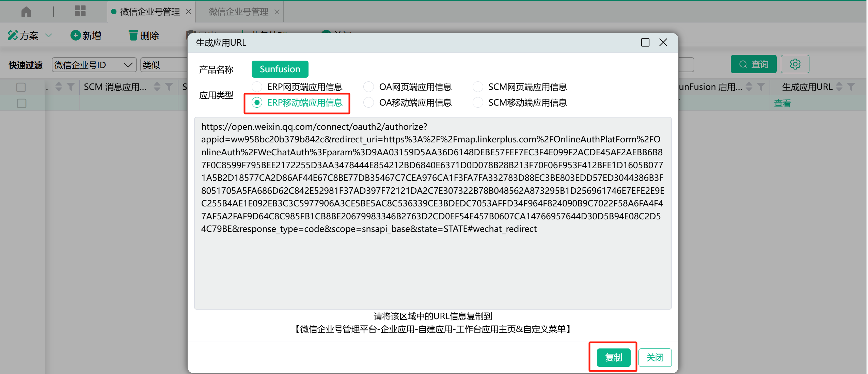Click the 复制 button

click(613, 357)
